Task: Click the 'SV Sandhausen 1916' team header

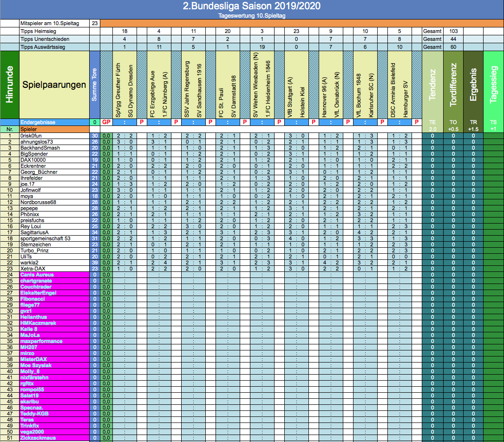Action: coord(199,91)
